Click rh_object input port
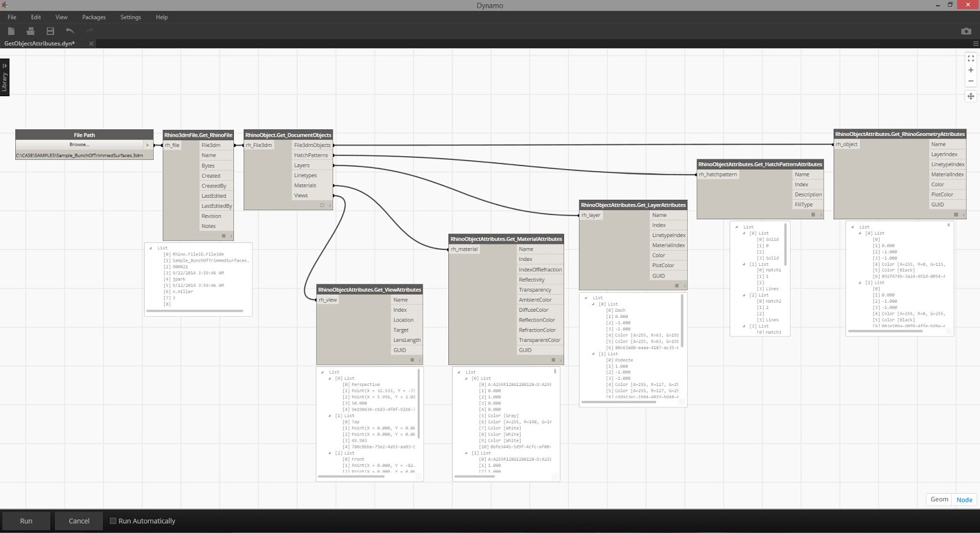 [847, 145]
